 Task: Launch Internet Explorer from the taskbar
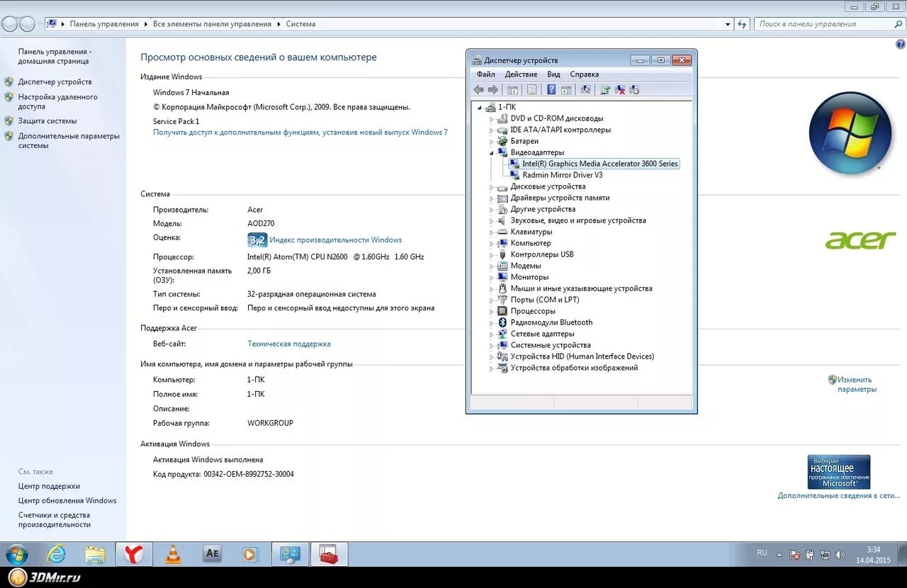coord(56,554)
